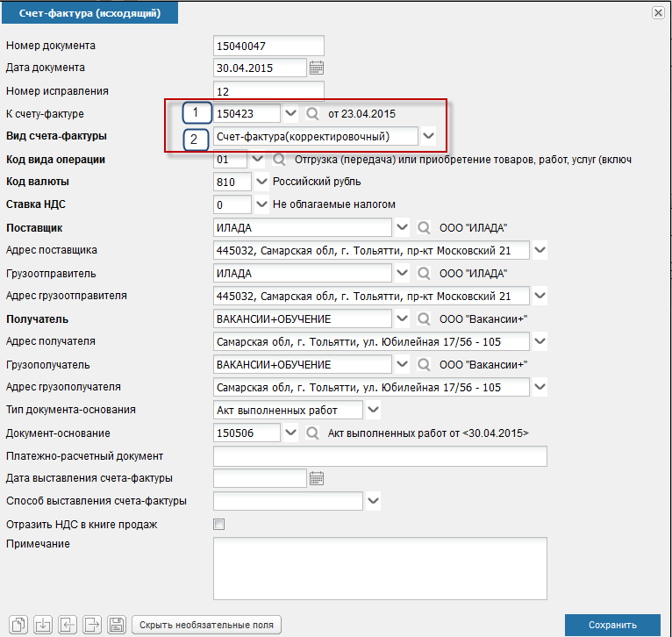Expand Грузоотправитель dropdown arrow
Image resolution: width=672 pixels, height=637 pixels.
click(x=402, y=273)
